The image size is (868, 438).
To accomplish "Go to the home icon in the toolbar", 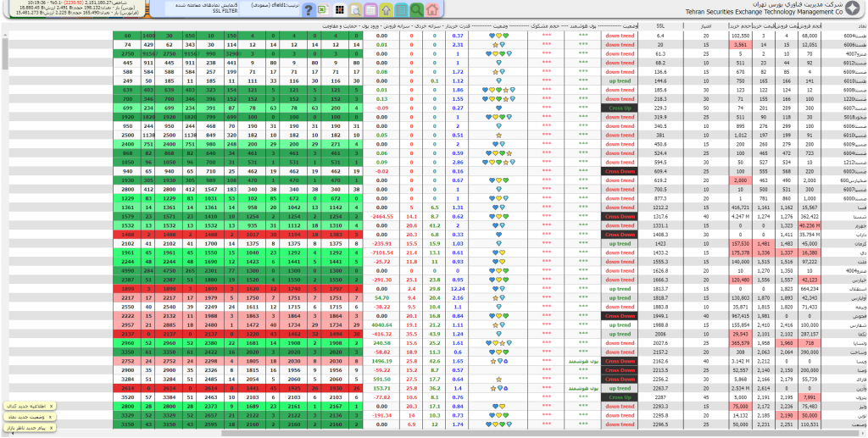I will tap(432, 10).
